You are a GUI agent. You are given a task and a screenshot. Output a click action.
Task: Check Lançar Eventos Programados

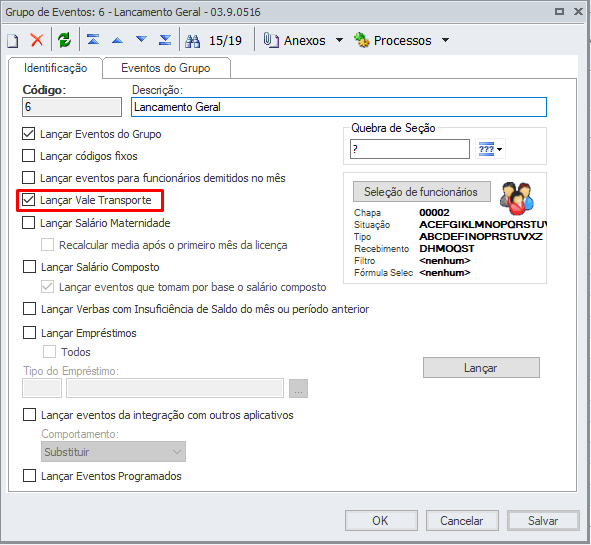(29, 476)
